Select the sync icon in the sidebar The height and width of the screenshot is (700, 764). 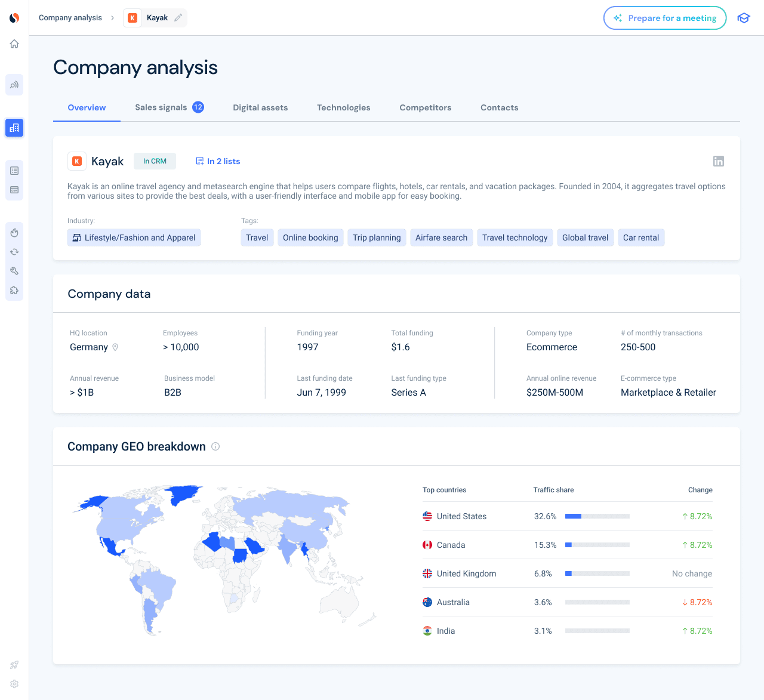[14, 251]
